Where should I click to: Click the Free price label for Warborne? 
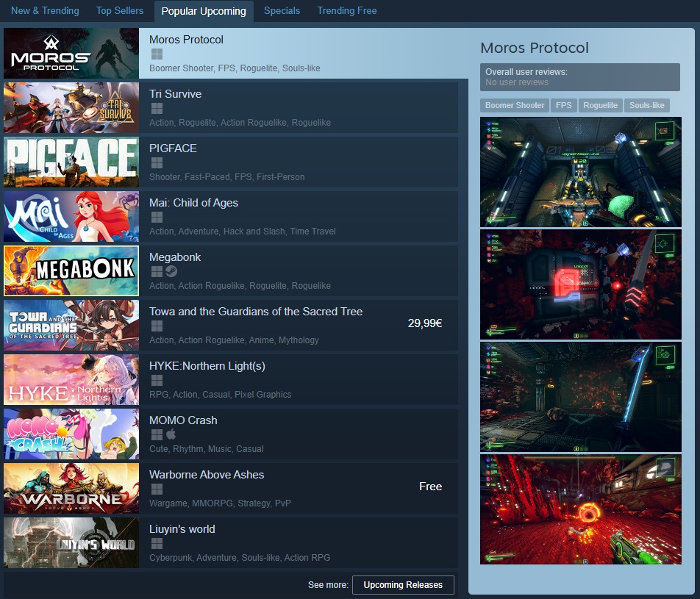pyautogui.click(x=431, y=487)
